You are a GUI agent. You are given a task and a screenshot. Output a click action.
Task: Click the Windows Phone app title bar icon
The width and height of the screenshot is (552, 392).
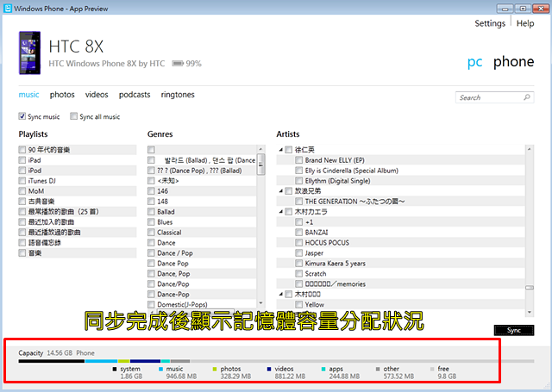[8, 8]
